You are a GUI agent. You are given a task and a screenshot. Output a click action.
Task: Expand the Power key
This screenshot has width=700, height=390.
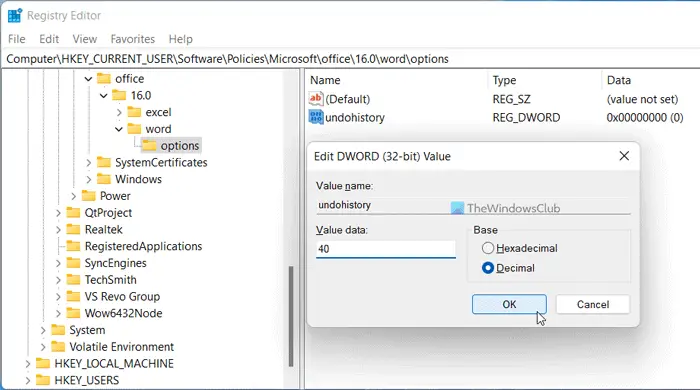pos(73,196)
